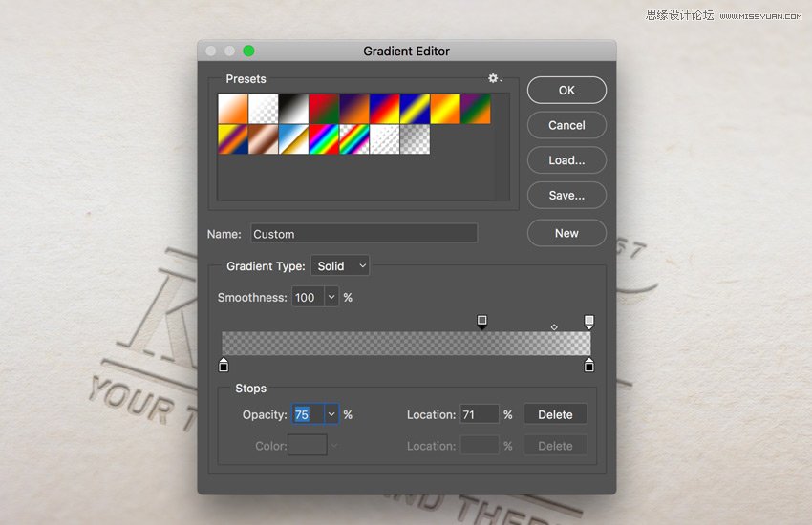Expand the Smoothness percentage dropdown arrow
The height and width of the screenshot is (525, 812).
click(331, 298)
